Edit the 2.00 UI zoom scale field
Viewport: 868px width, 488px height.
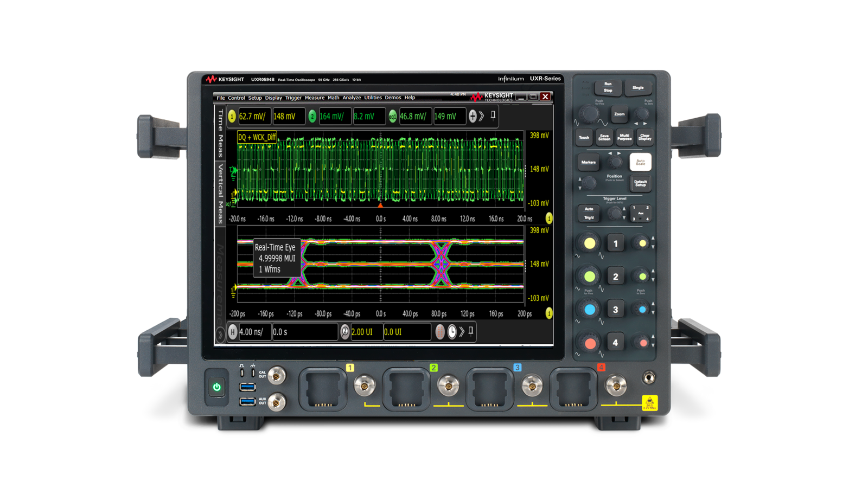point(366,332)
